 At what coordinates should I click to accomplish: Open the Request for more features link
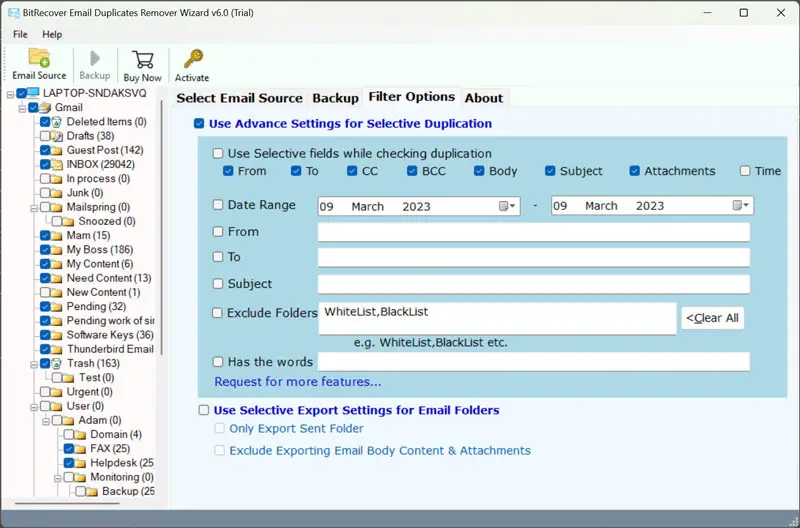(x=297, y=382)
